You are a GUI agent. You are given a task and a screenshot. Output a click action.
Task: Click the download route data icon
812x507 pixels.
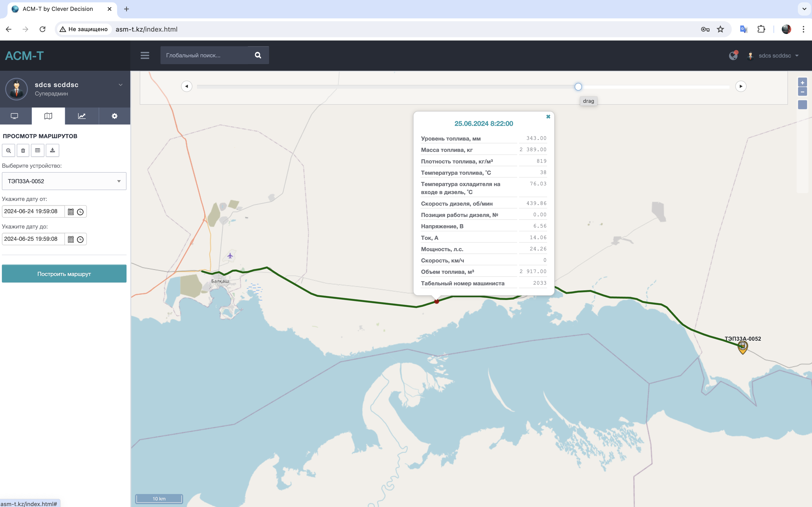[x=52, y=150]
